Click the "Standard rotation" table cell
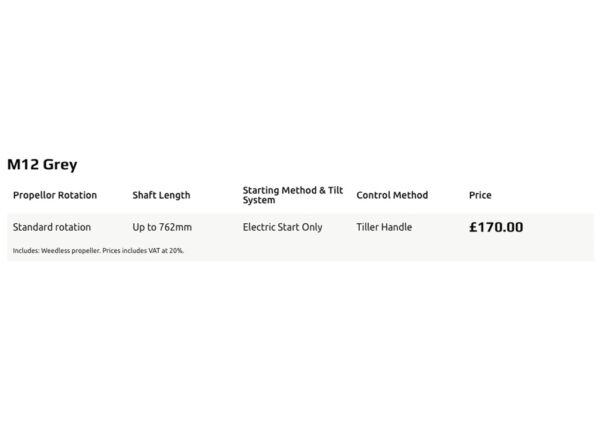 (52, 227)
